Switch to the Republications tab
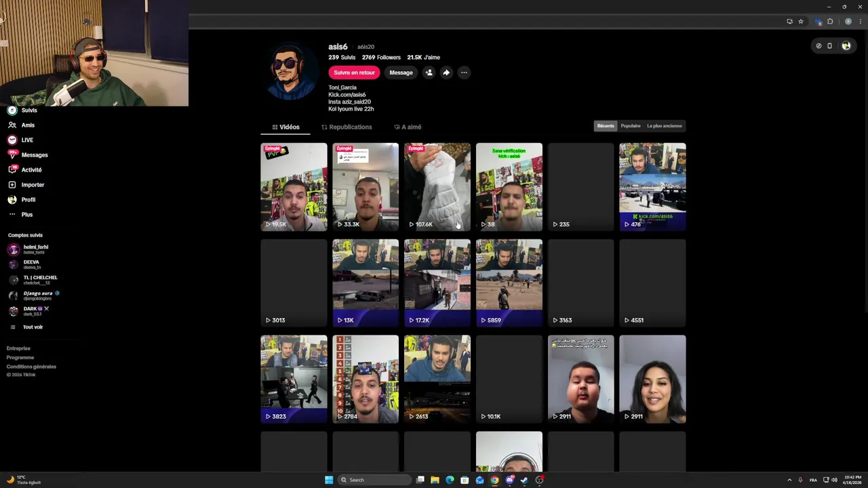 (x=347, y=127)
